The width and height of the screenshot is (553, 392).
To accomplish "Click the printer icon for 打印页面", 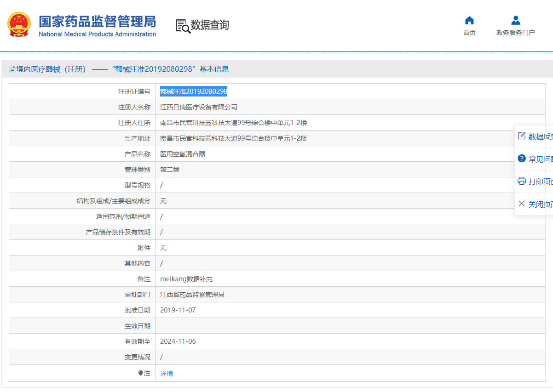I will [x=522, y=181].
